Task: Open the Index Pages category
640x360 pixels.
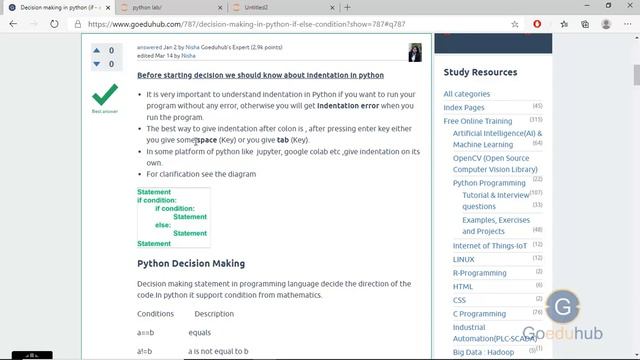Action: (464, 107)
